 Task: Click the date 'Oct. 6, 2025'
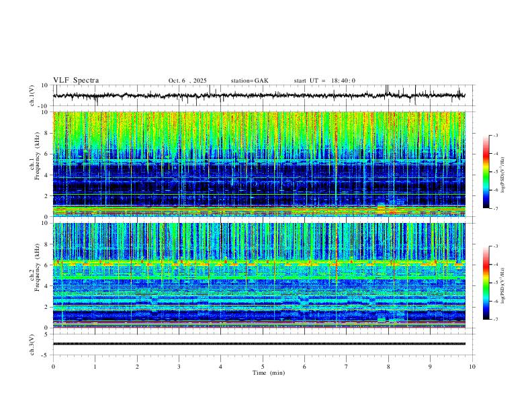pyautogui.click(x=187, y=81)
